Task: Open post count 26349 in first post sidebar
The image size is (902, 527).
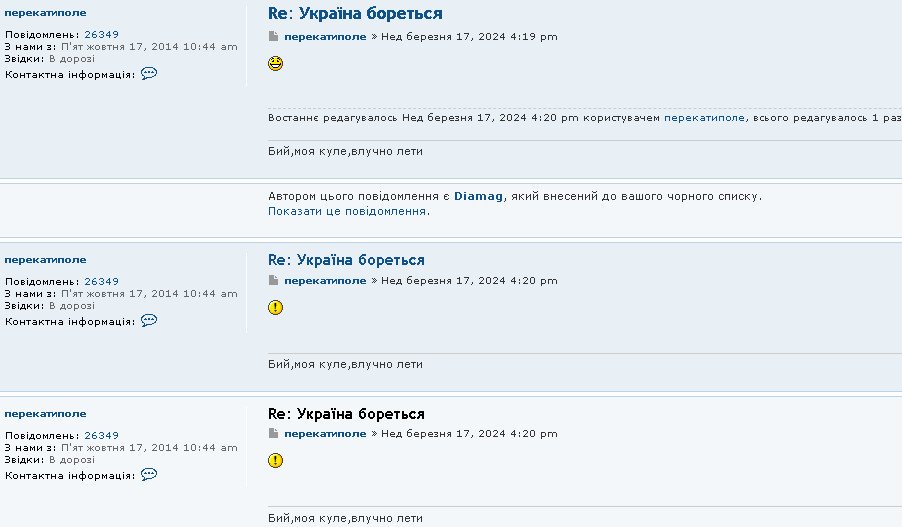Action: tap(101, 34)
